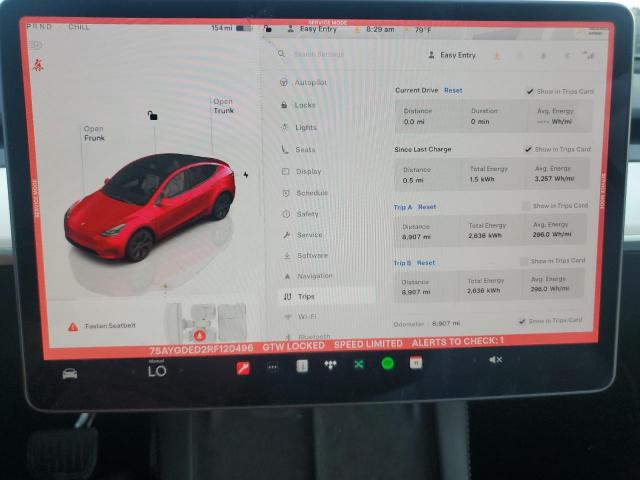Viewport: 640px width, 480px height.
Task: Decrease temperature with the left arrow near LO
Action: 133,371
